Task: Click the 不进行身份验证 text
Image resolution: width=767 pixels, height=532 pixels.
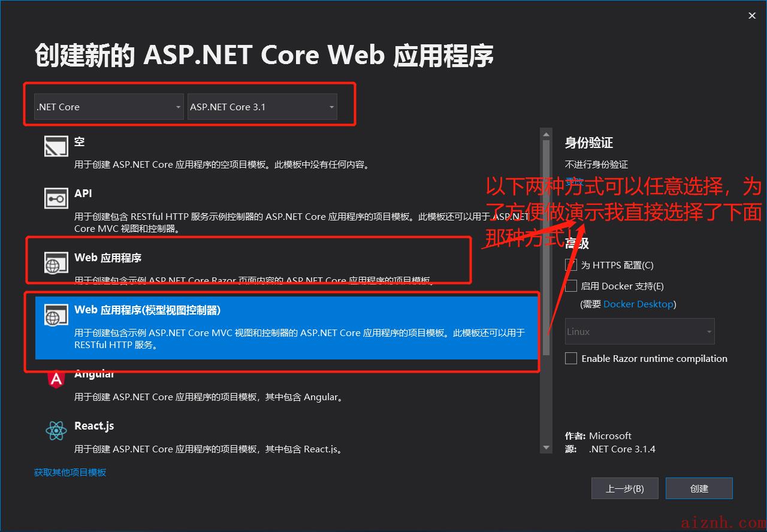Action: [x=596, y=164]
